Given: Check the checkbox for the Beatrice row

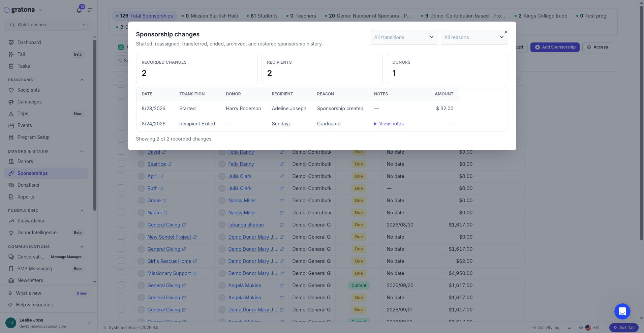Looking at the screenshot, I should point(121,164).
